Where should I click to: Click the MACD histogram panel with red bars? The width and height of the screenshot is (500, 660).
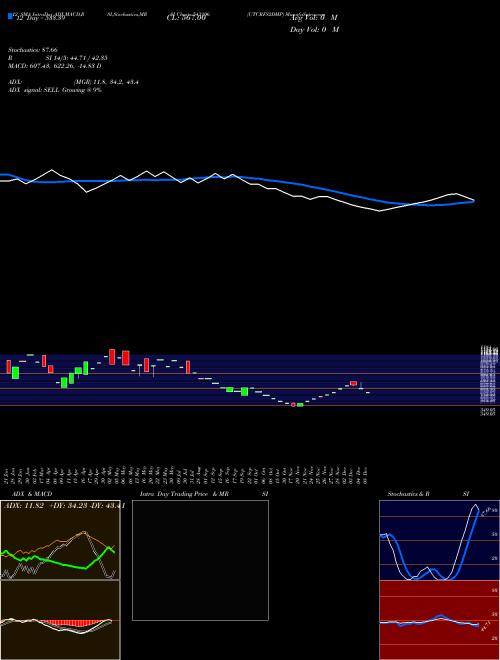pos(60,620)
